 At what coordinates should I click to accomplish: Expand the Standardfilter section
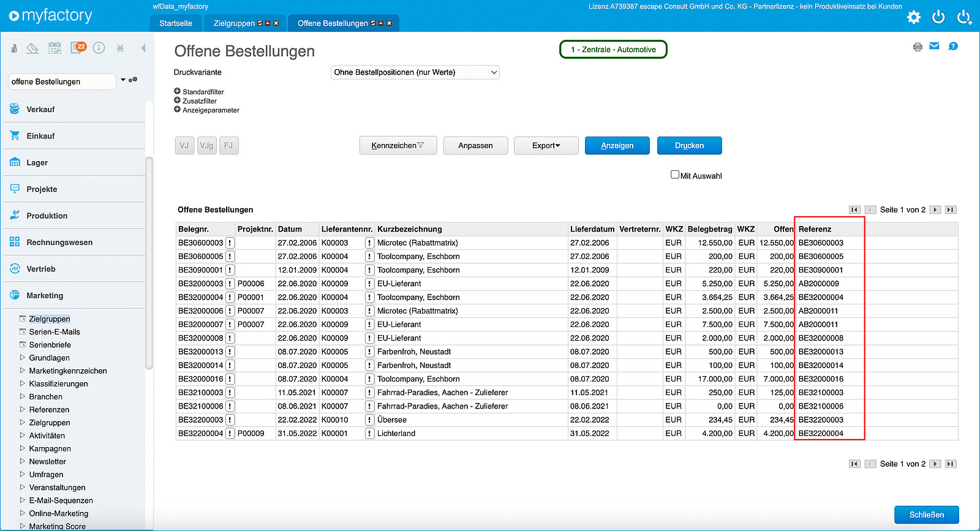point(177,91)
